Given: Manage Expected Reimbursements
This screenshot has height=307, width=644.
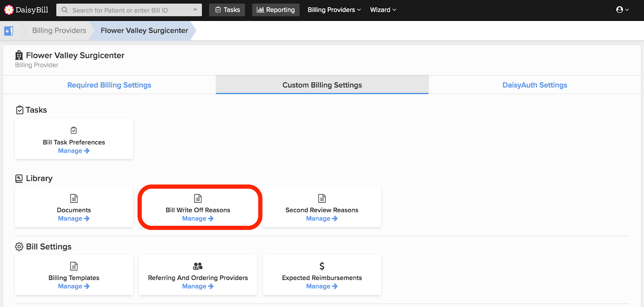Looking at the screenshot, I should [x=322, y=286].
